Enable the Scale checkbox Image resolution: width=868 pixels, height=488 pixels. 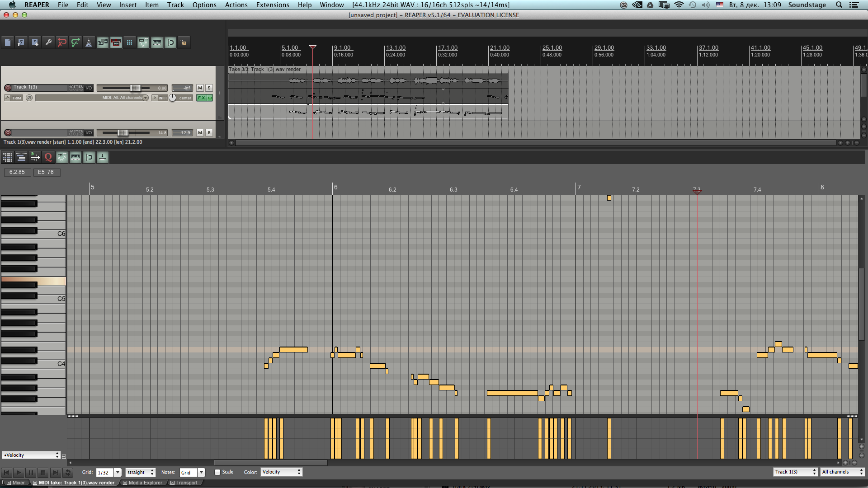217,472
